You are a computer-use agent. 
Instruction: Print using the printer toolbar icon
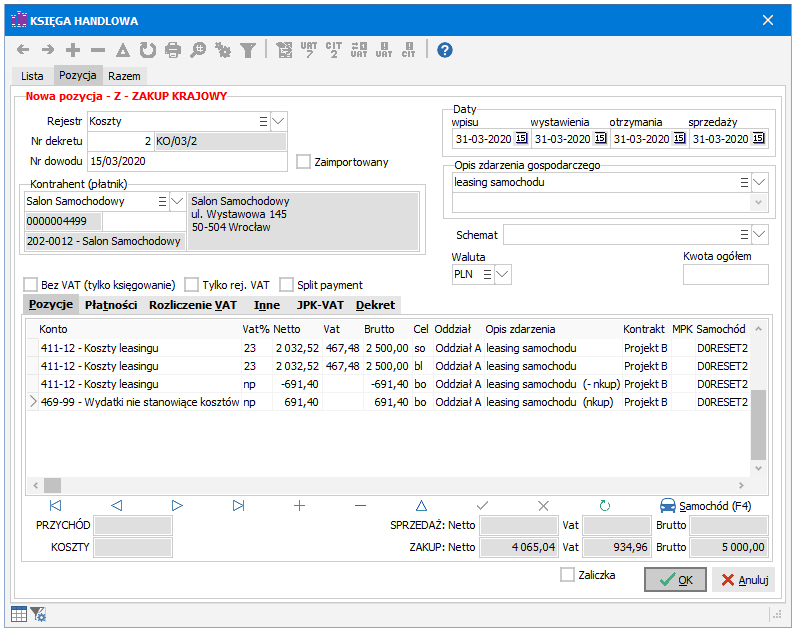173,50
